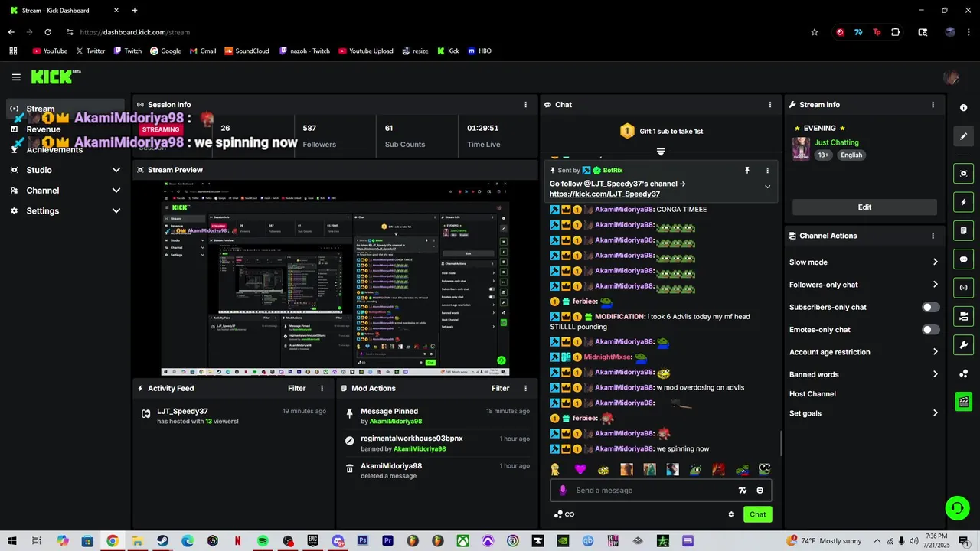Click the chat bubble icon in right sidebar
The image size is (980, 551).
click(x=964, y=259)
